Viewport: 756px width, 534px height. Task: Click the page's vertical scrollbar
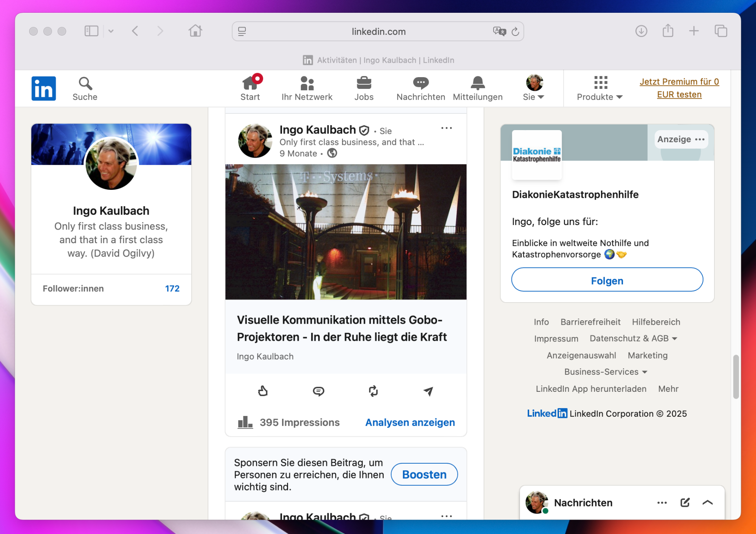(736, 376)
